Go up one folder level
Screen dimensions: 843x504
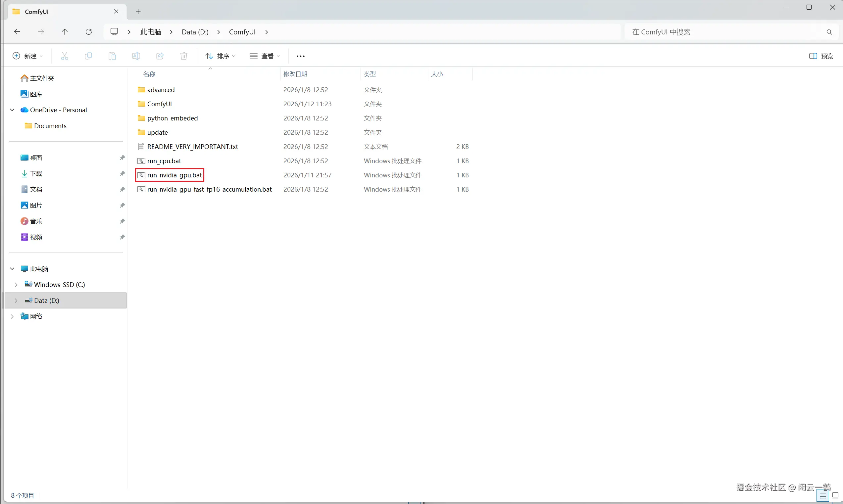coord(65,32)
